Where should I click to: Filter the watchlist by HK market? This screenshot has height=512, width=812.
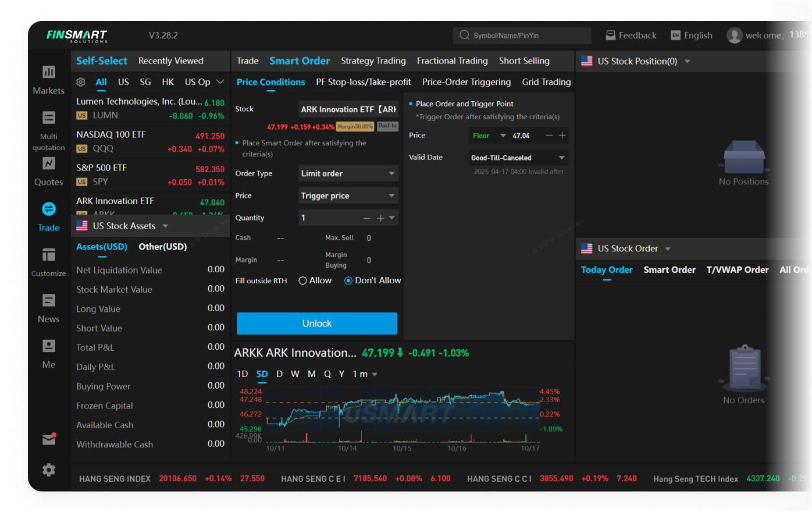tap(168, 82)
